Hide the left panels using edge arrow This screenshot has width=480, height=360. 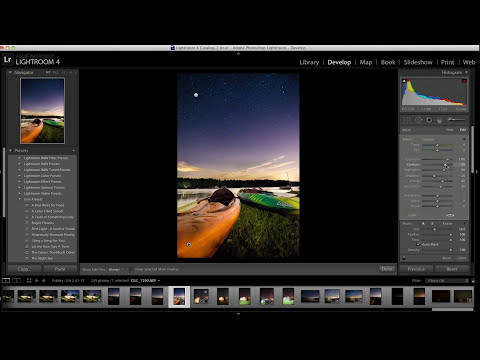(x=2, y=172)
